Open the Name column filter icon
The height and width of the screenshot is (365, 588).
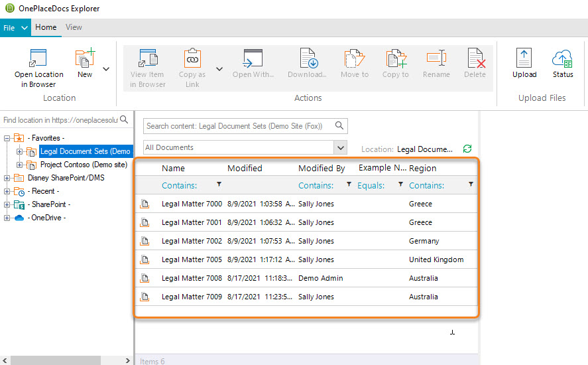(x=219, y=184)
